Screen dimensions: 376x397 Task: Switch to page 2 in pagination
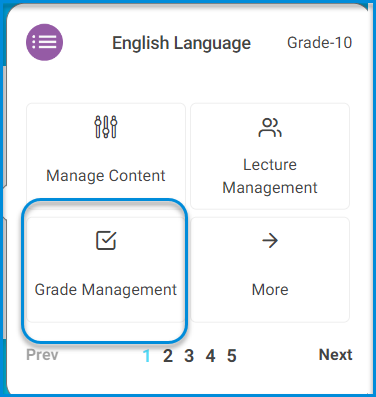[x=168, y=356]
